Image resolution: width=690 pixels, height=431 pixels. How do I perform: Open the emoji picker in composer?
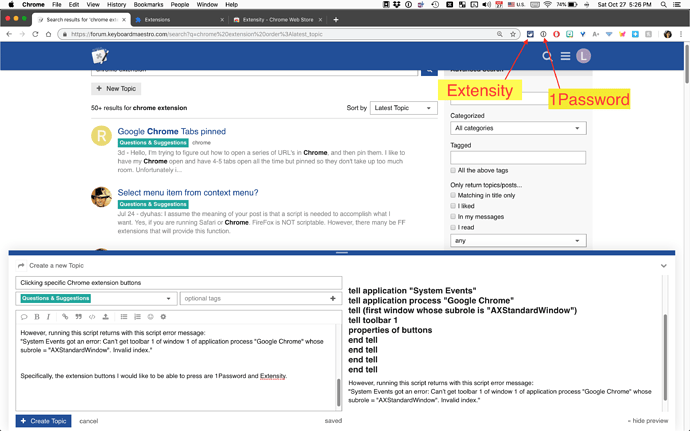[150, 317]
